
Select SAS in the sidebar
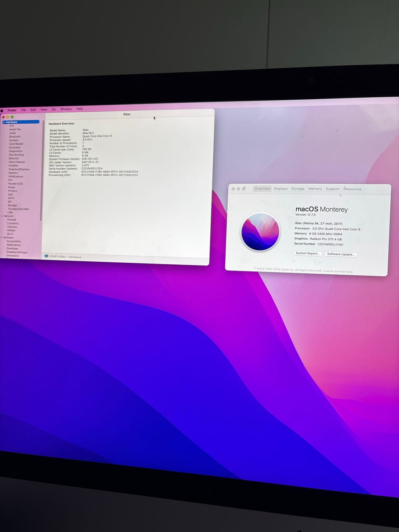tap(10, 195)
